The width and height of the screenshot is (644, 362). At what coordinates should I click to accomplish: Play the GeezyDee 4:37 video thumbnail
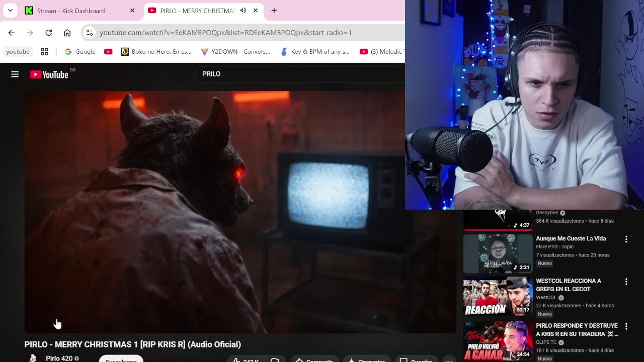tap(498, 220)
